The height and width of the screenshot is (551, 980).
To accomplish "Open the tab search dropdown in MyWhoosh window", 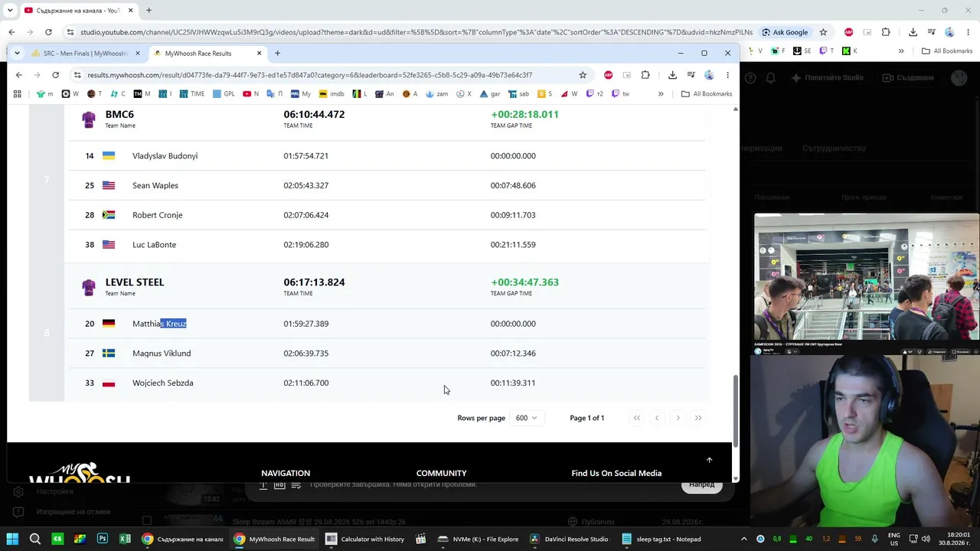I will click(x=17, y=54).
